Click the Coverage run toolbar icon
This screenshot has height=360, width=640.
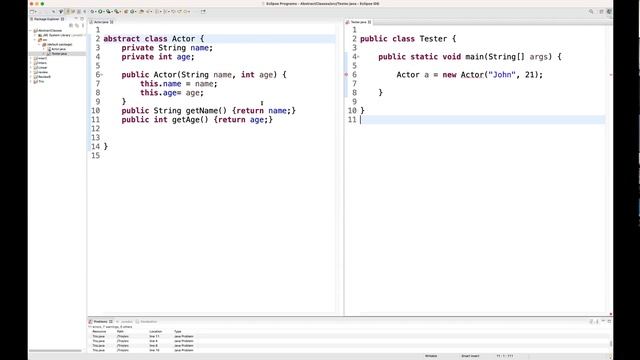(108, 11)
